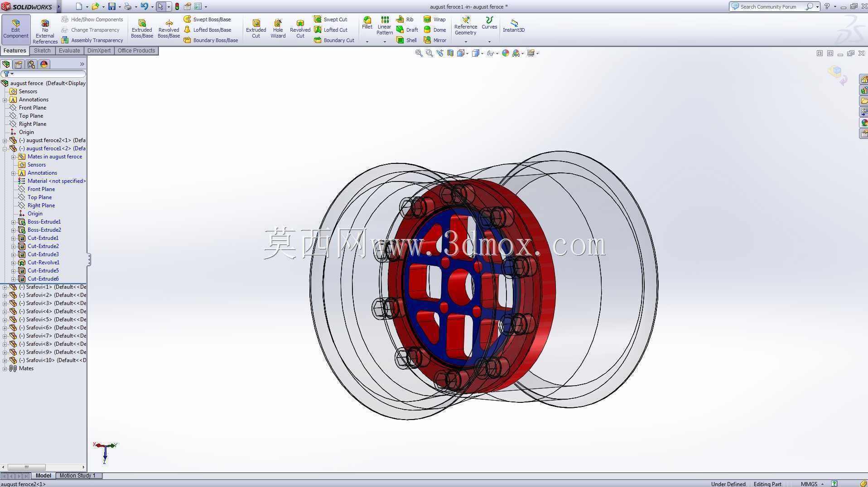Screen dimensions: 868x487
Task: Choose the Boundary Boss/Base tool
Action: 211,40
